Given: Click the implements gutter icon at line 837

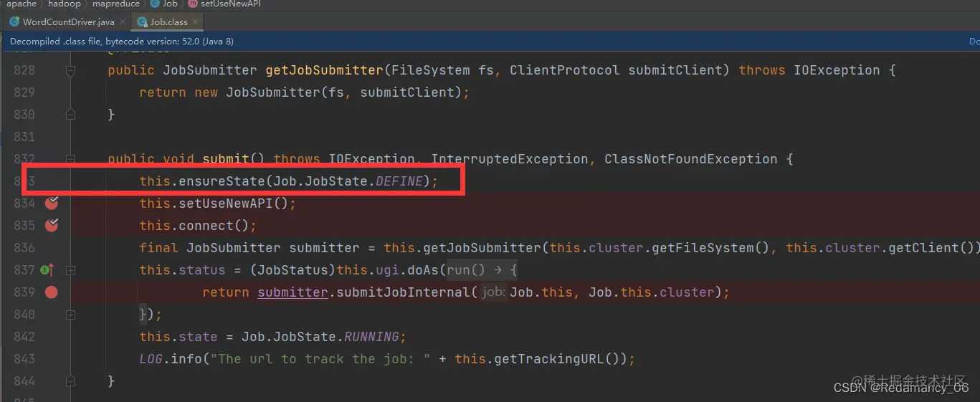Looking at the screenshot, I should tap(47, 270).
